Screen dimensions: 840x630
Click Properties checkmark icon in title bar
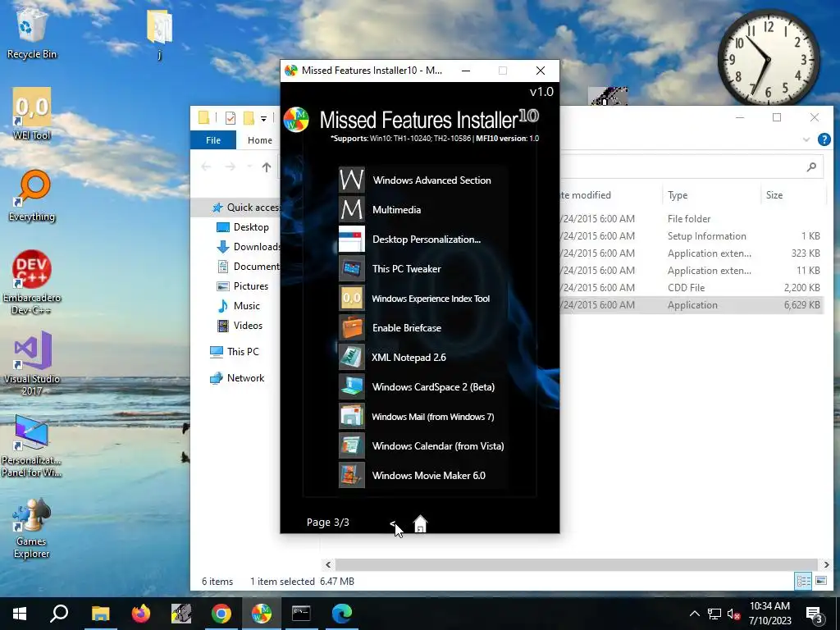(x=231, y=118)
